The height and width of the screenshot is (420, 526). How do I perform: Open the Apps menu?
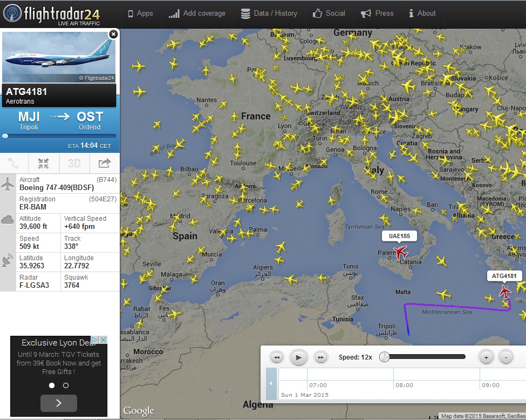pos(141,13)
